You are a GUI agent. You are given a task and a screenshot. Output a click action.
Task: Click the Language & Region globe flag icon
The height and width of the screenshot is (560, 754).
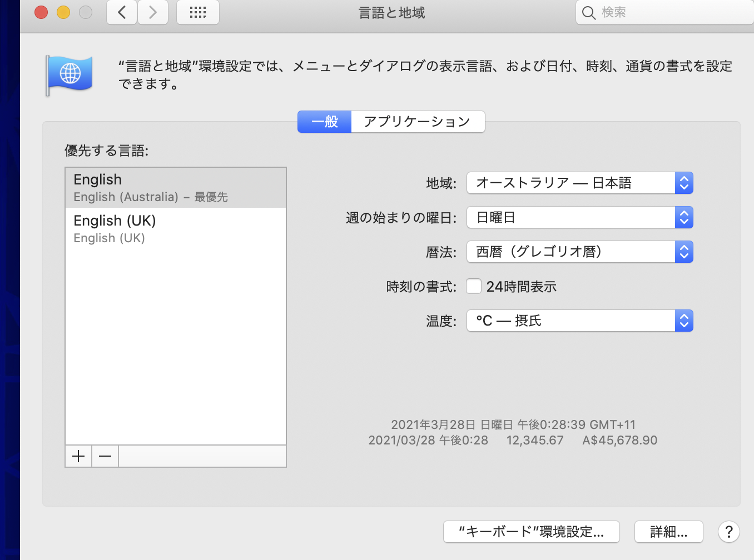(x=70, y=74)
